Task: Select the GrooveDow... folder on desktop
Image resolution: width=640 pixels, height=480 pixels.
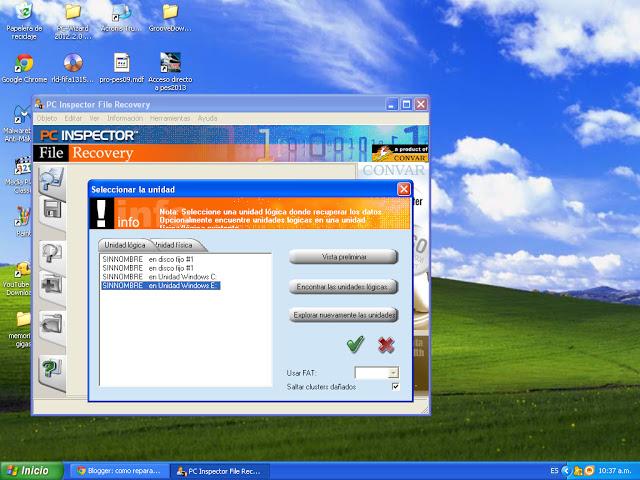Action: [x=170, y=12]
